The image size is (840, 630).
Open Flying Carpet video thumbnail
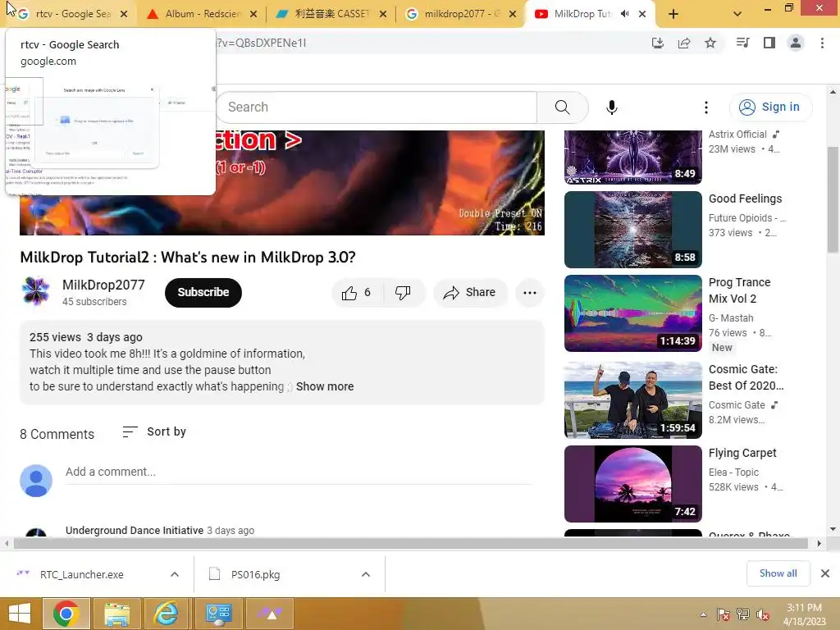click(x=632, y=484)
